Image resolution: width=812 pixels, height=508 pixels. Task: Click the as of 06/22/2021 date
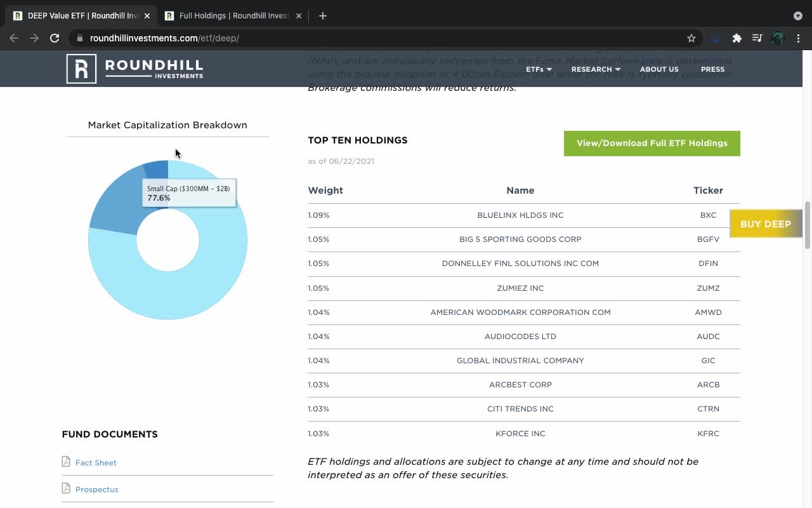tap(341, 161)
